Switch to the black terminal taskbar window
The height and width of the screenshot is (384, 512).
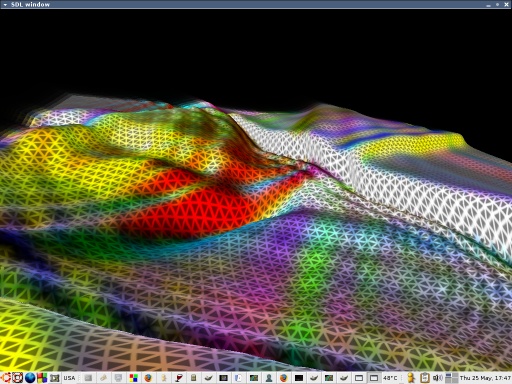299,378
